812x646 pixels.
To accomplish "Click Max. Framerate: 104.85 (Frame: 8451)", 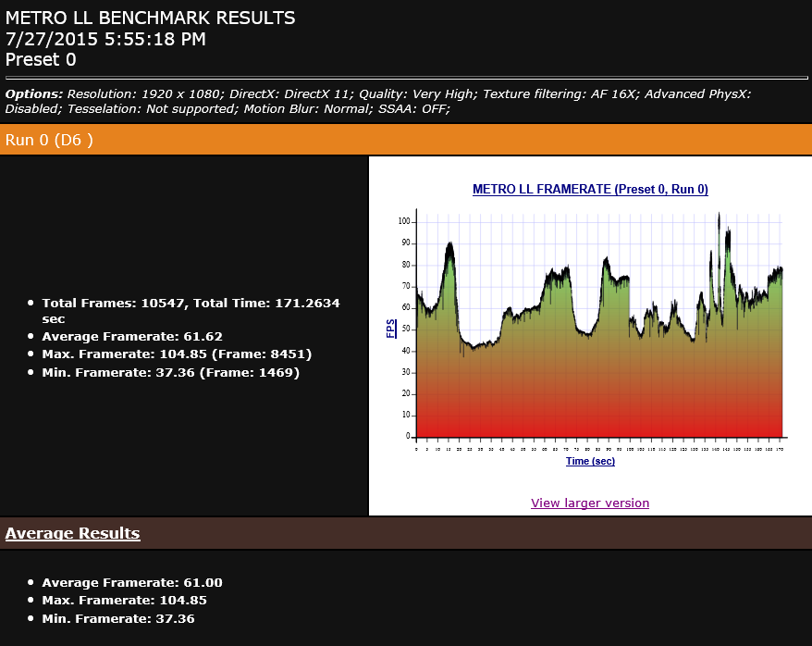I will [178, 354].
